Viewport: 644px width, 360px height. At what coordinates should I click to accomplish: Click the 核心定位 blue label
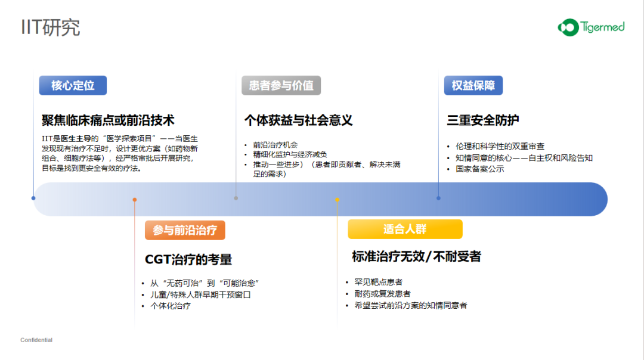pyautogui.click(x=73, y=85)
